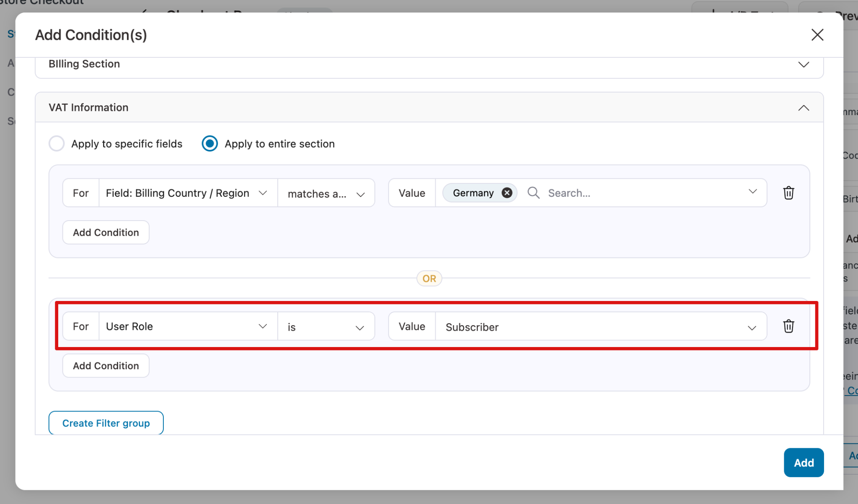Close the Add Condition(s) dialog
This screenshot has width=858, height=504.
(x=817, y=35)
